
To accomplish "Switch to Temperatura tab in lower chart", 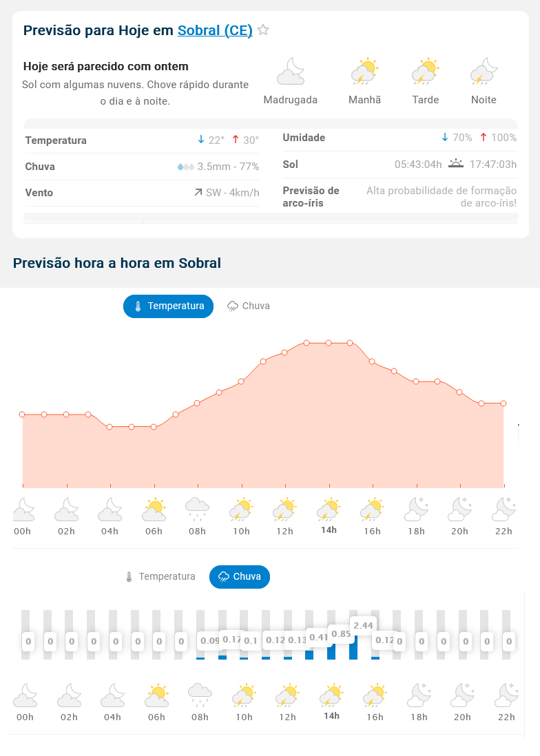I will pos(160,576).
